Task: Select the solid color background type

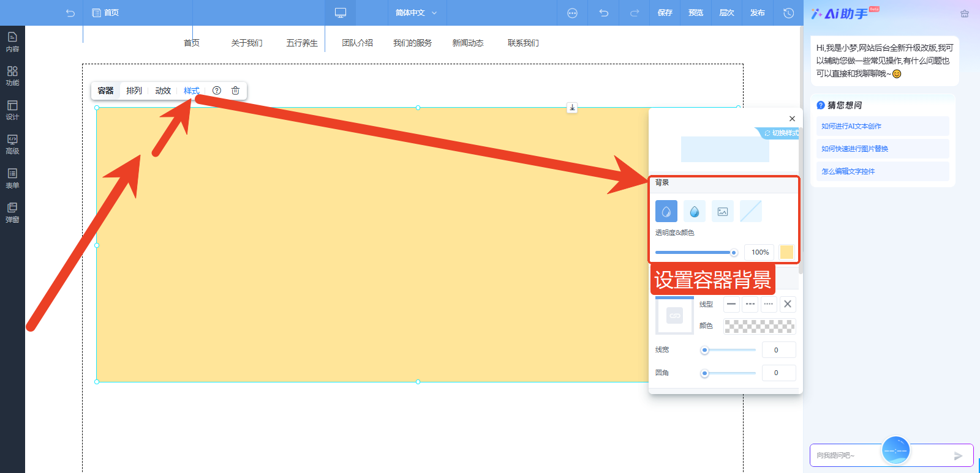Action: tap(666, 211)
